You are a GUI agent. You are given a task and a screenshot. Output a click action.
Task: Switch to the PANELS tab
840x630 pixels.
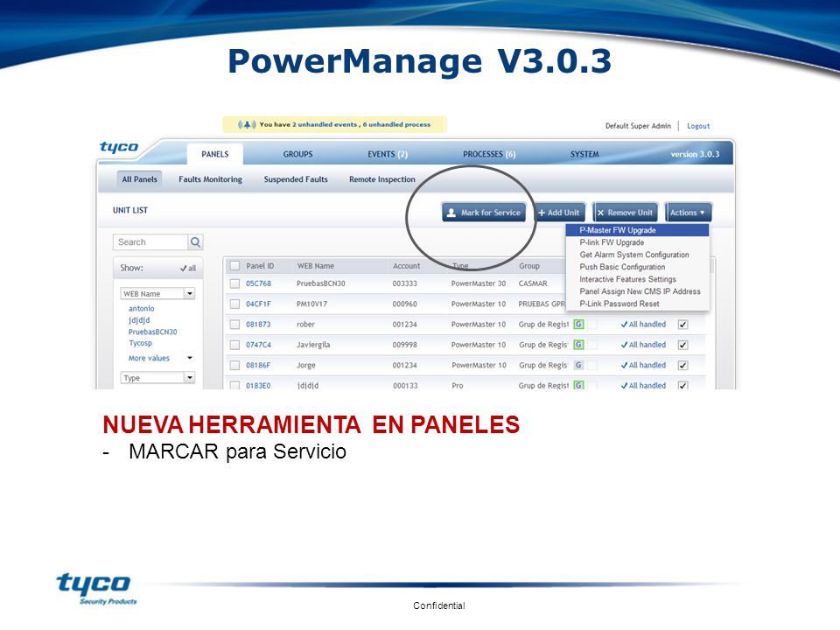tap(215, 154)
